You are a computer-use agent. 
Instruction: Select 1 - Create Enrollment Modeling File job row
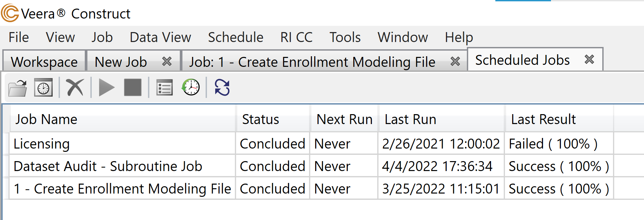coord(311,189)
